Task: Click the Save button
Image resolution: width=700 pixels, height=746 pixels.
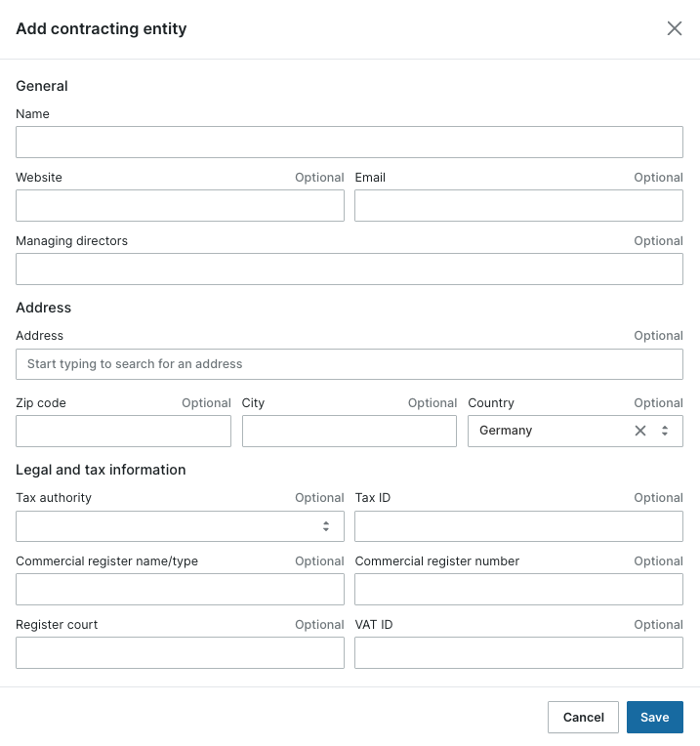Action: pyautogui.click(x=654, y=717)
